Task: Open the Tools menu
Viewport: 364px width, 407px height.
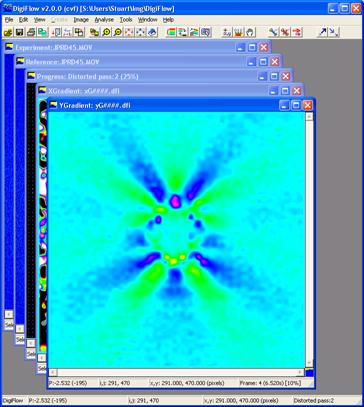Action: coord(126,20)
